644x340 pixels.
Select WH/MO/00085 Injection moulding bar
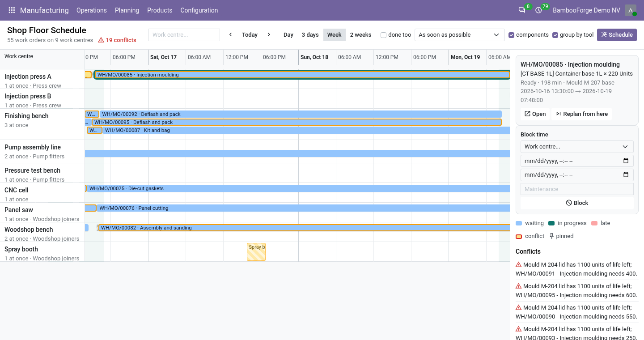[302, 75]
